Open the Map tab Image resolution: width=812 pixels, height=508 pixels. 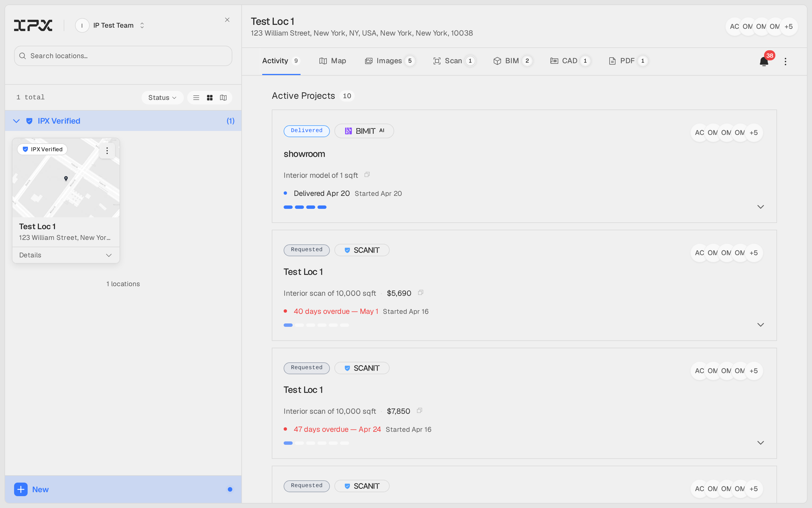click(332, 61)
